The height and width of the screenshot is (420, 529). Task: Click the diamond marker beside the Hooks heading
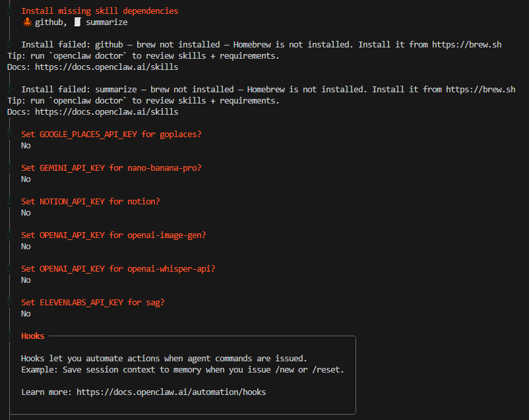coord(9,336)
